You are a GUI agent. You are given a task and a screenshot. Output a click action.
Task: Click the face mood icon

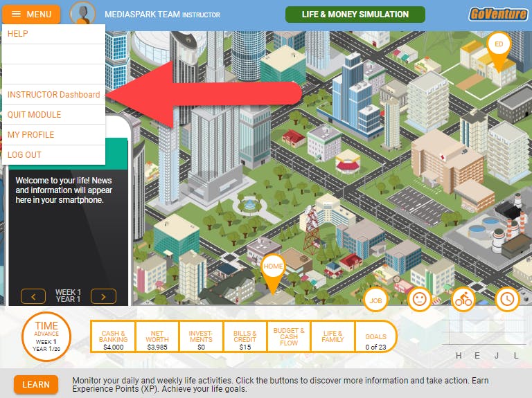click(419, 299)
